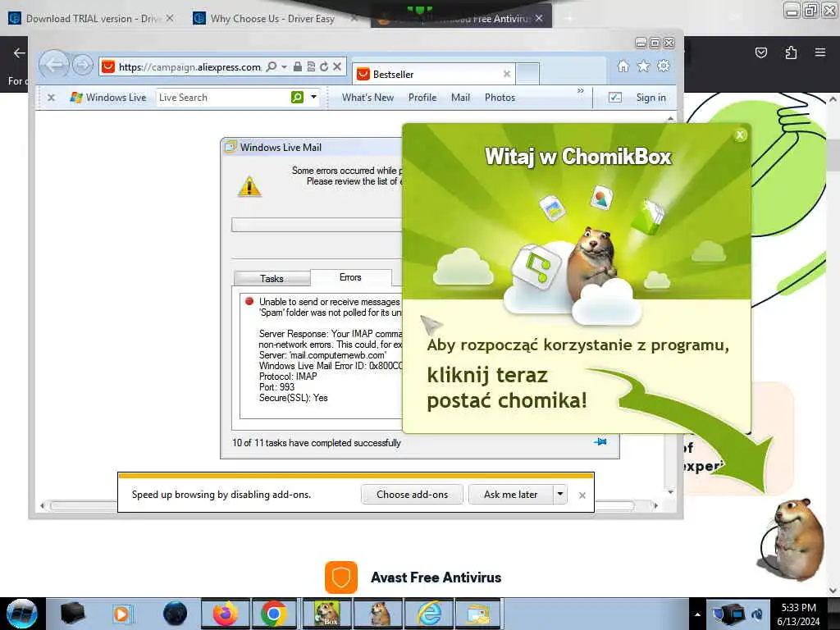Click the AliExpress URL address field
This screenshot has width=840, height=630.
click(x=189, y=67)
